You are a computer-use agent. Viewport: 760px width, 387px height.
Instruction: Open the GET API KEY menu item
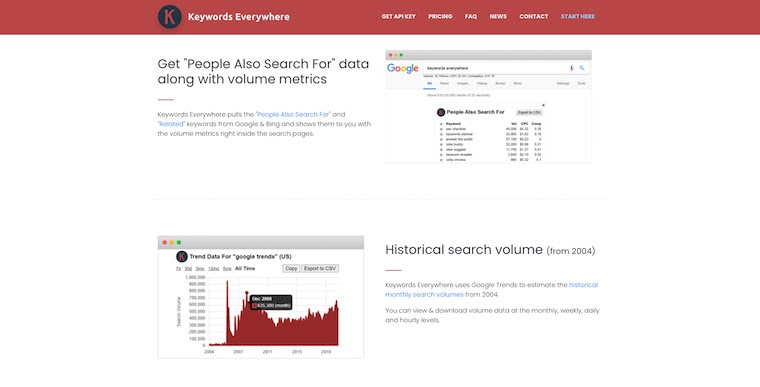coord(398,16)
